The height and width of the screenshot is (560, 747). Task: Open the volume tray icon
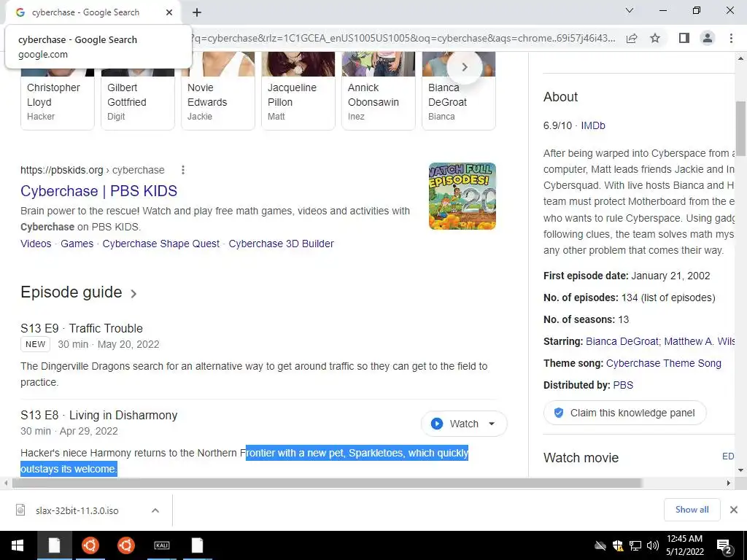click(x=653, y=545)
